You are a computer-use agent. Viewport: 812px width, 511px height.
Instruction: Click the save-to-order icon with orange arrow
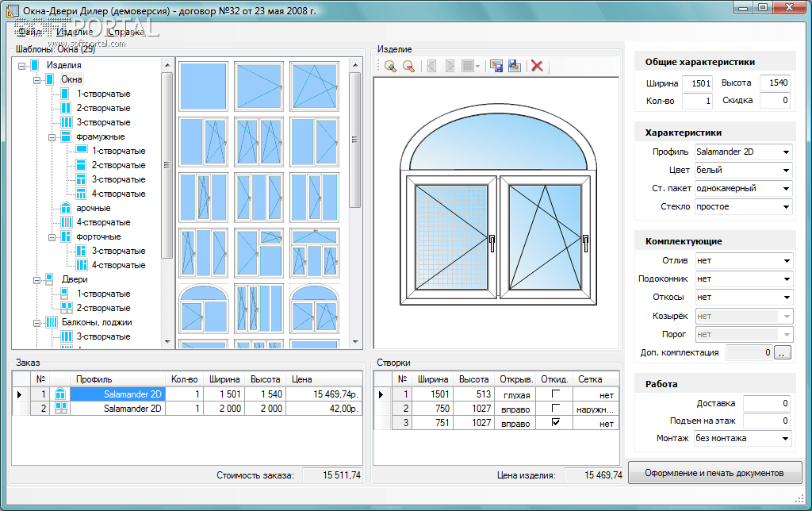[x=496, y=67]
